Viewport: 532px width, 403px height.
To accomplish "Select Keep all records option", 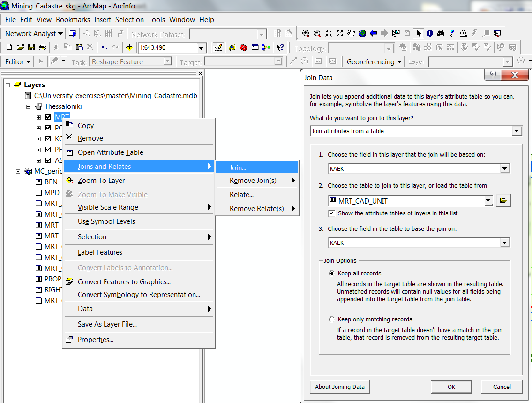I will (x=331, y=274).
